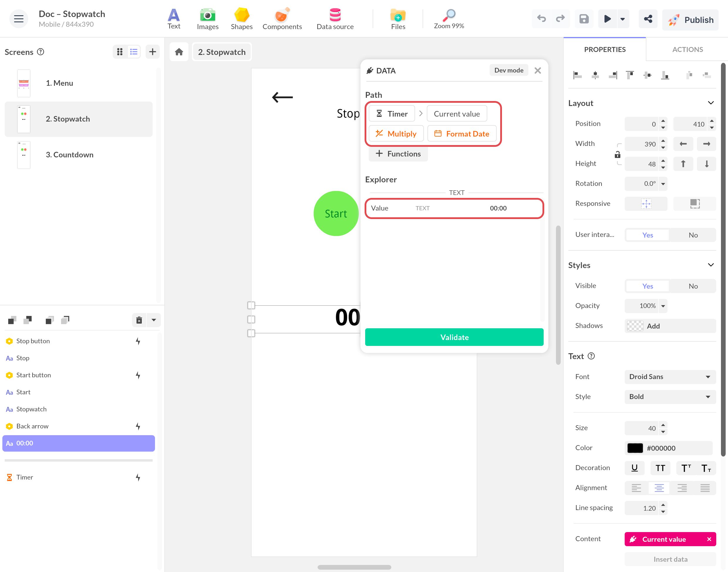Click the share project icon
The width and height of the screenshot is (728, 572).
[x=648, y=19]
